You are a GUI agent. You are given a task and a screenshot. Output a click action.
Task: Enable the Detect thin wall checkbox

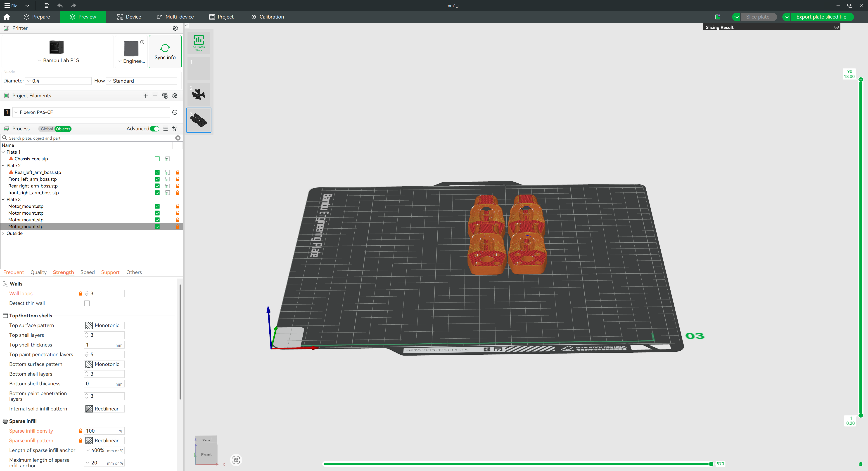[x=87, y=303]
